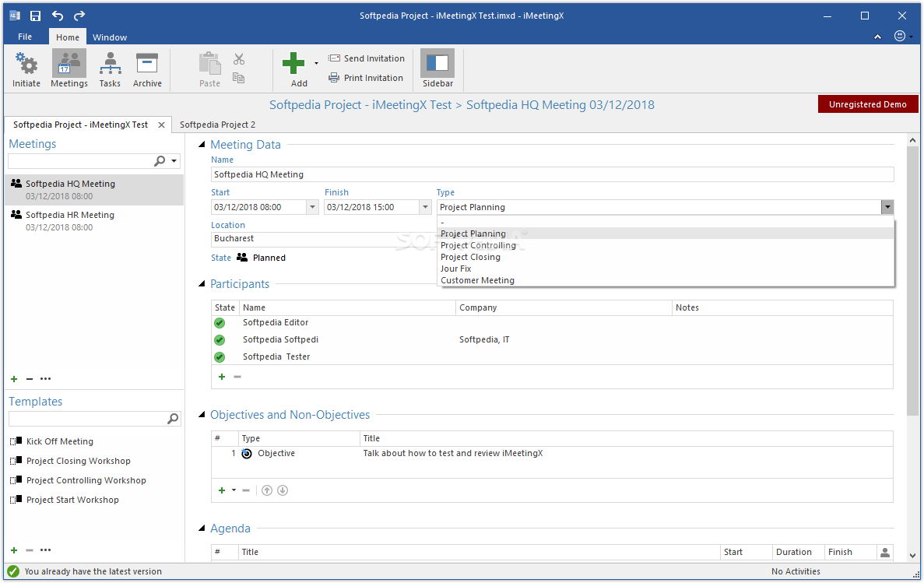The image size is (924, 583).
Task: Add a meeting with the green plus
Action: point(14,379)
